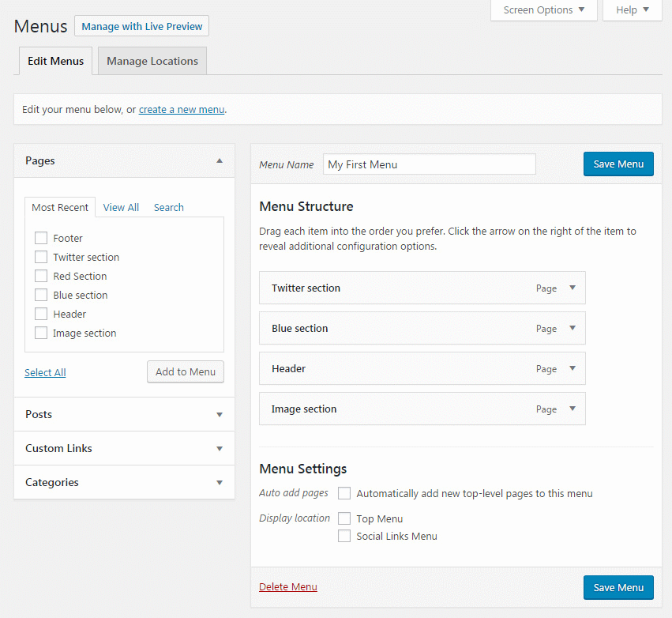672x618 pixels.
Task: Collapse the Pages panel
Action: click(220, 160)
